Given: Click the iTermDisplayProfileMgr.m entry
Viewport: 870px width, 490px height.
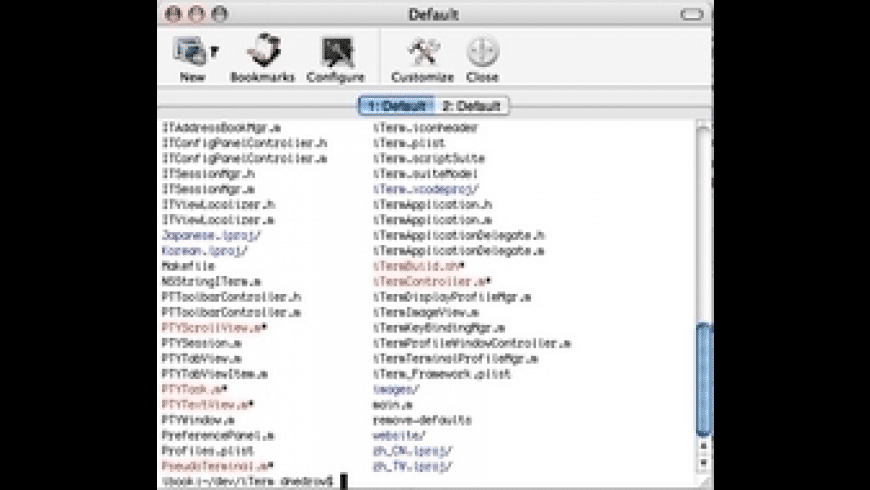Looking at the screenshot, I should [x=452, y=297].
